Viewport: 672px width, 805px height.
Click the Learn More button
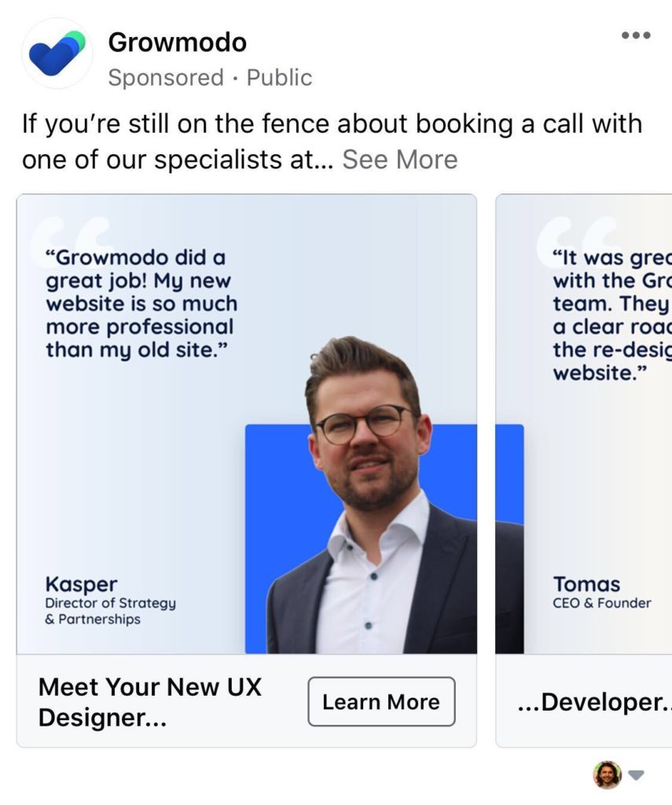point(381,701)
